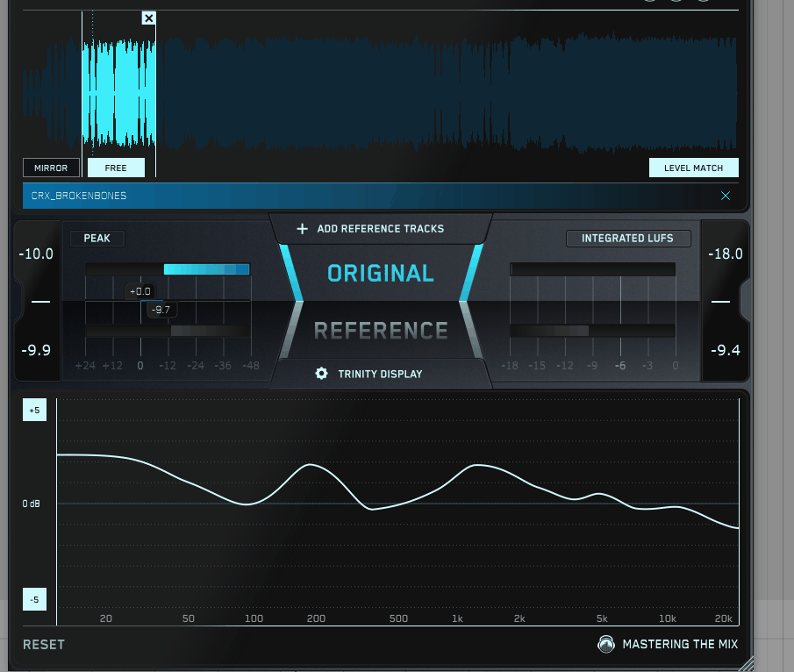This screenshot has height=672, width=794.
Task: Open Trinity Display settings gear icon
Action: click(321, 374)
